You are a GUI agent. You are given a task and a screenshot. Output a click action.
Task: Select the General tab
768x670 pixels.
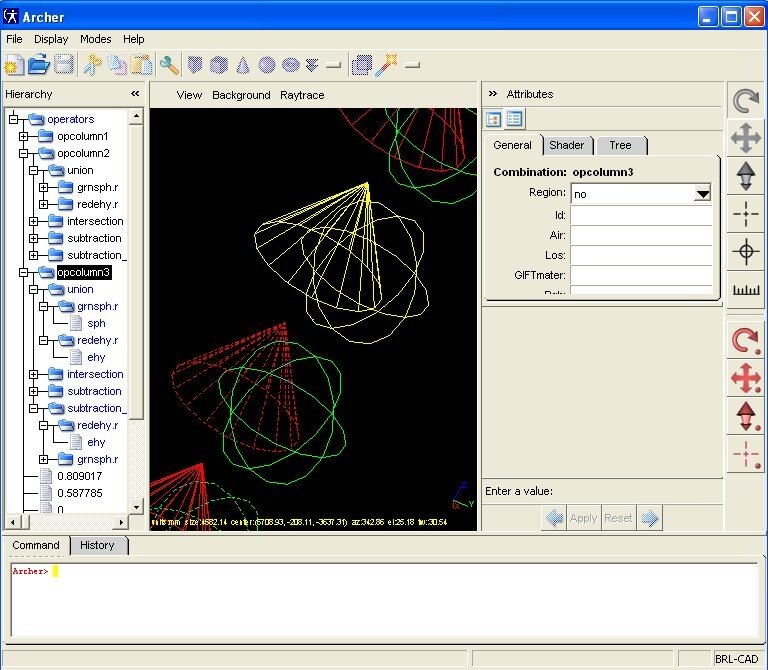click(x=512, y=145)
